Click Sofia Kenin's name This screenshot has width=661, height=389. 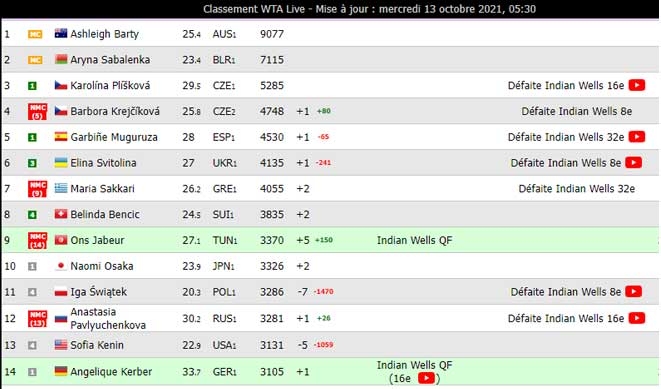(97, 345)
